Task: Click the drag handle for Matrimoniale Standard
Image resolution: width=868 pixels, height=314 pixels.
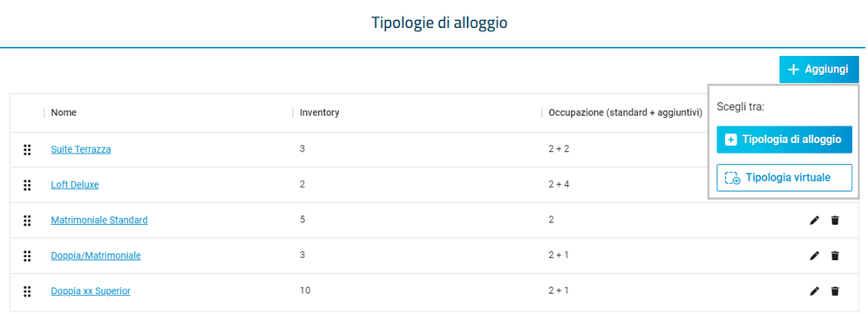Action: tap(26, 221)
